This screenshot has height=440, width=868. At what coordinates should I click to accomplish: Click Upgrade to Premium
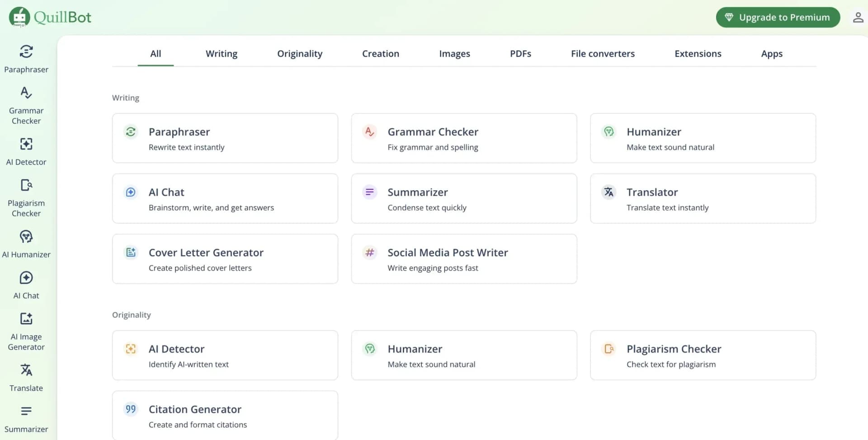pyautogui.click(x=777, y=17)
